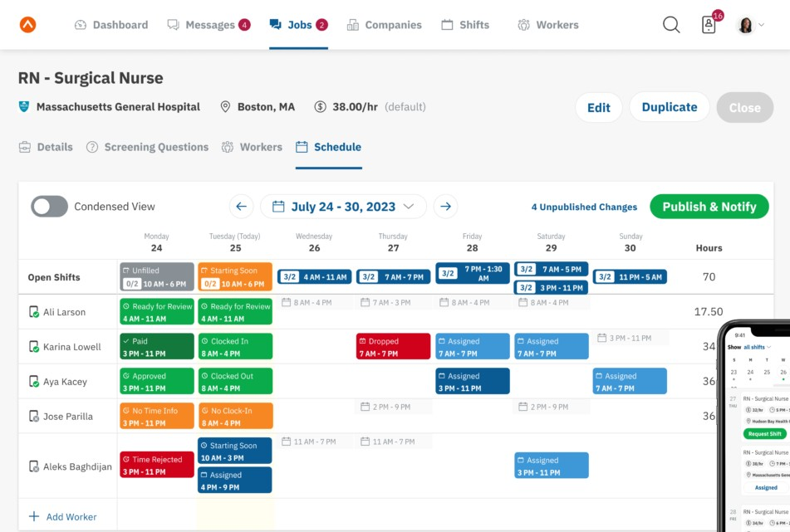
Task: Open the red Dropped 7 AM - 7 PM shift
Action: pyautogui.click(x=394, y=347)
